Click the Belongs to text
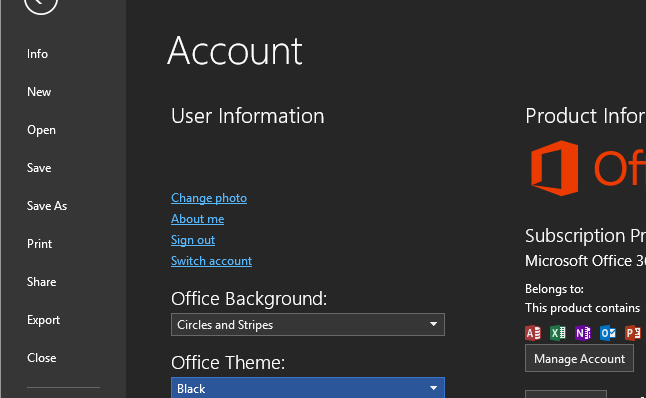 pyautogui.click(x=554, y=289)
